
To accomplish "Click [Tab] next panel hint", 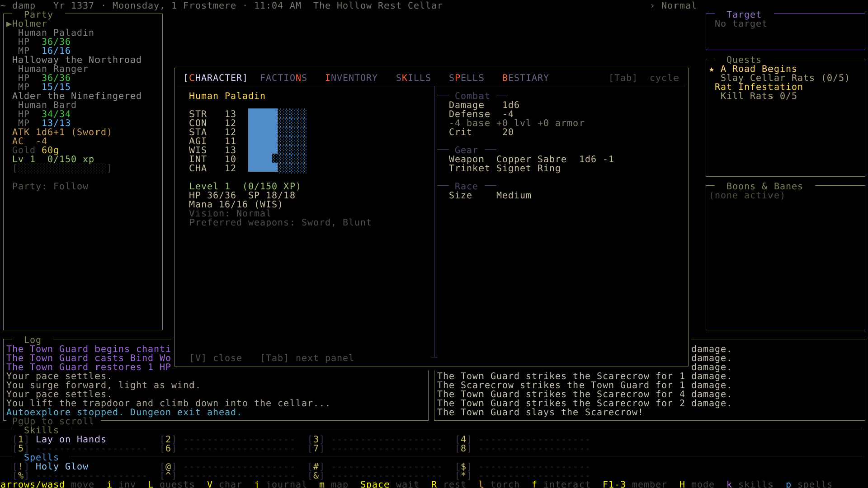I will click(307, 358).
